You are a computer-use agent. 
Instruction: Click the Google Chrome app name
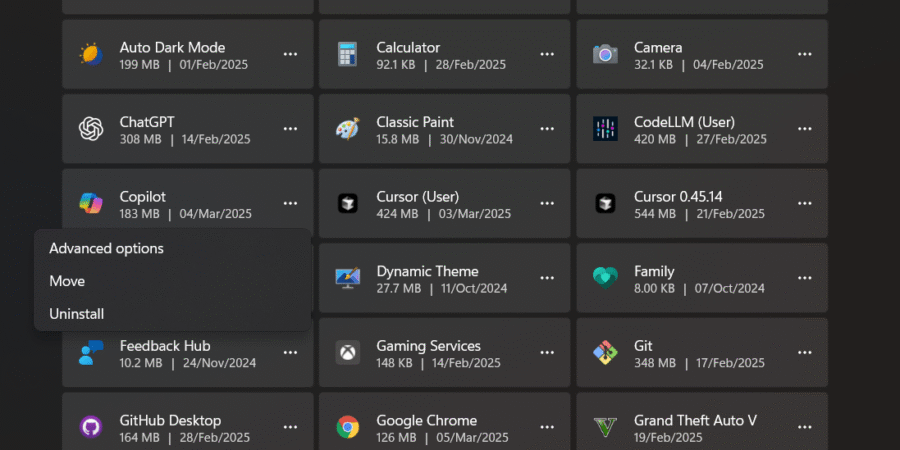[x=426, y=421]
